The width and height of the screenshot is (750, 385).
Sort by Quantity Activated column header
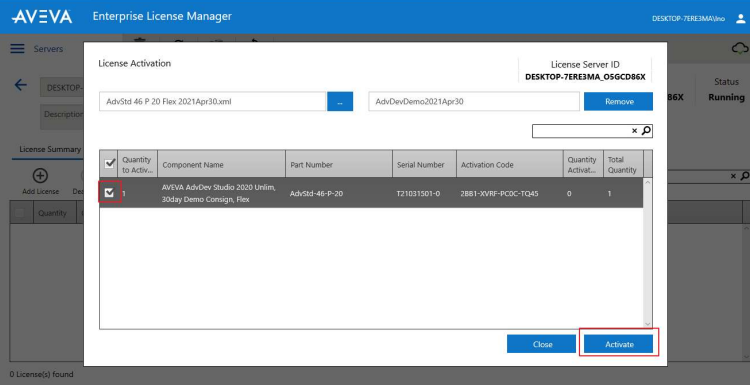583,165
